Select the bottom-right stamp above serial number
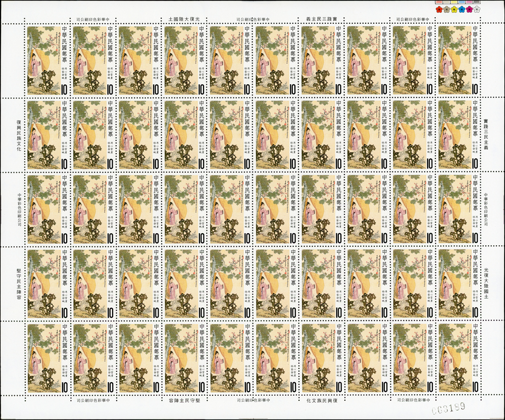This screenshot has width=505, height=420. tap(459, 358)
